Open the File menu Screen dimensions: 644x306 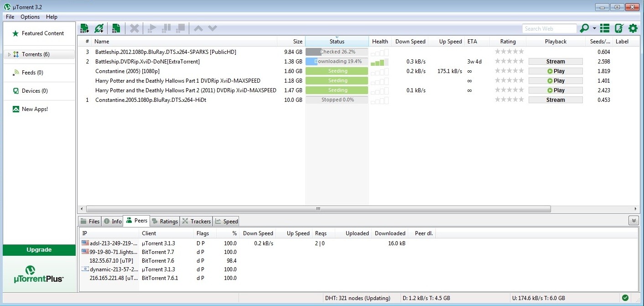click(10, 17)
